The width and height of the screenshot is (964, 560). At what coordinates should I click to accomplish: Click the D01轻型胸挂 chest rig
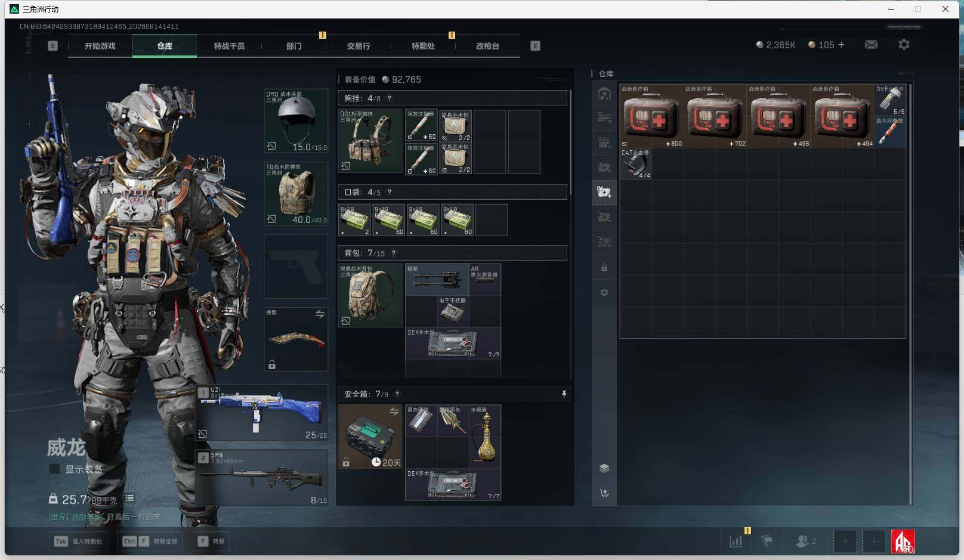click(x=370, y=141)
